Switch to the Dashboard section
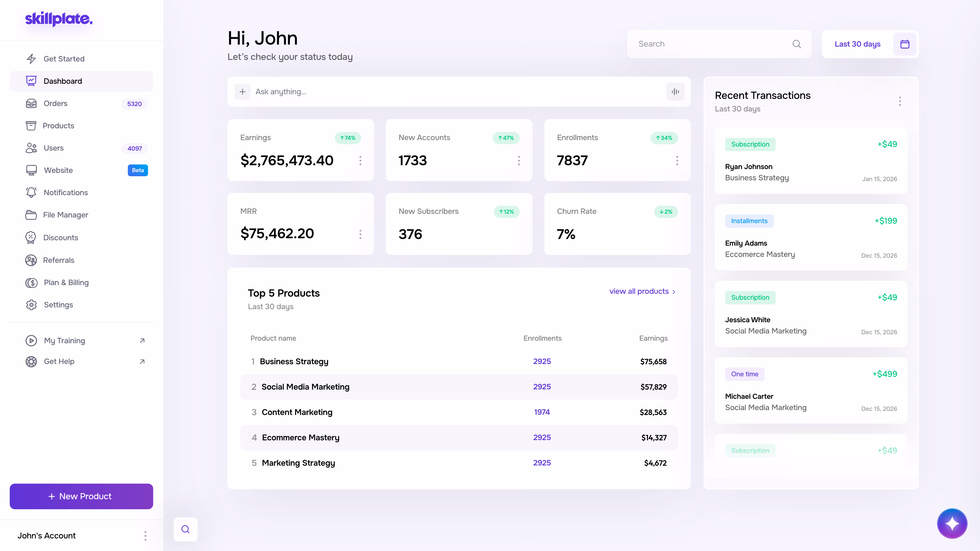 63,81
